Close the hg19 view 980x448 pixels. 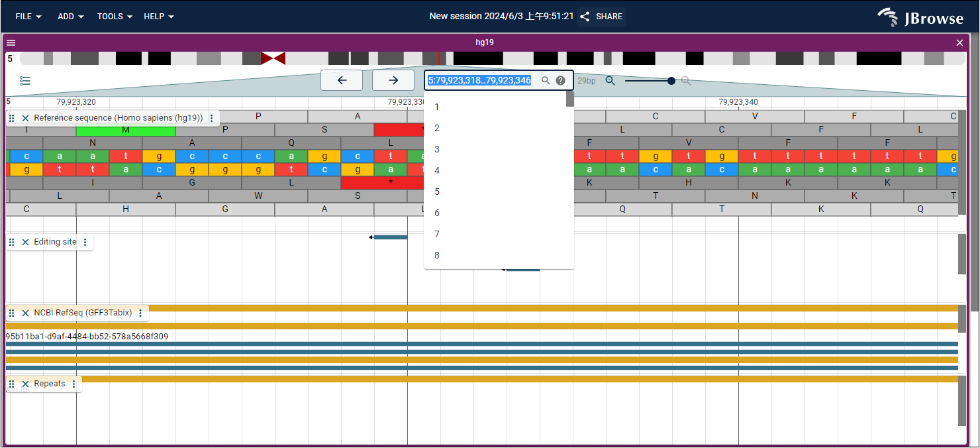pos(960,42)
